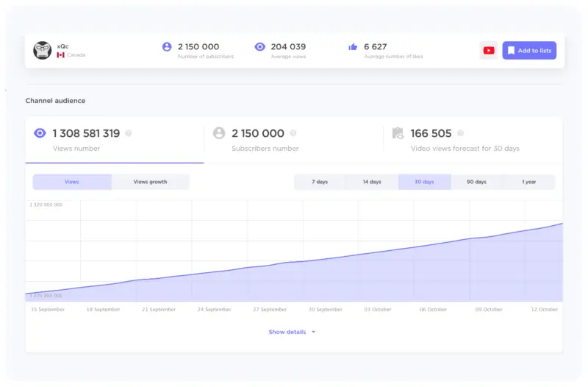Select the 7 days range
Screen dimensions: 588x387
pyautogui.click(x=320, y=182)
